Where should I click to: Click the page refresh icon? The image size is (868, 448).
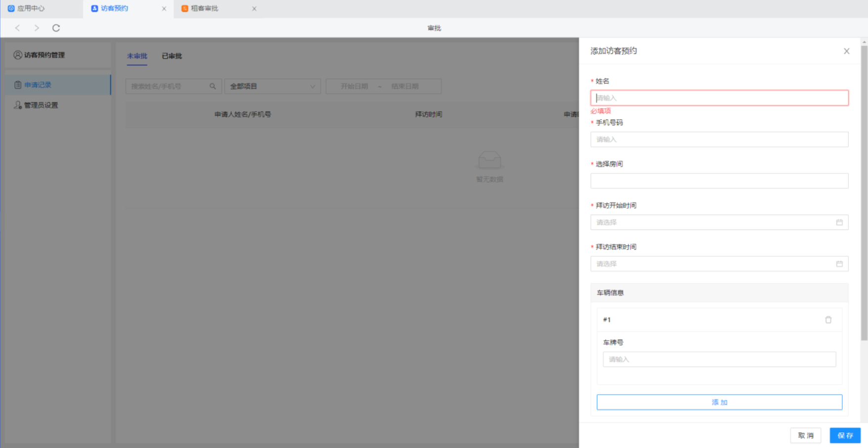tap(56, 28)
